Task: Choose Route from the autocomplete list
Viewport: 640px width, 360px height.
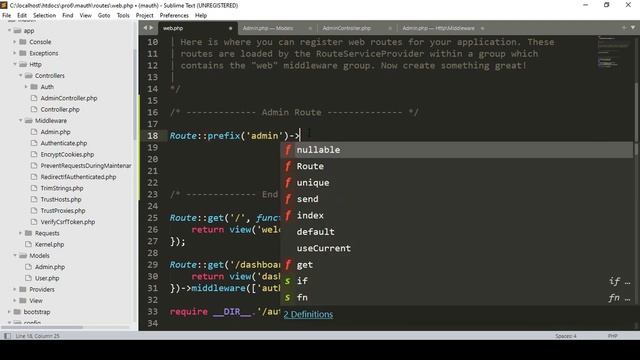Action: [x=456, y=166]
